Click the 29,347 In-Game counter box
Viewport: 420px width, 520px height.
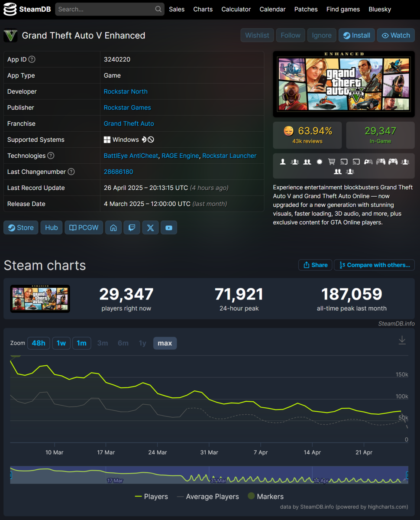(x=380, y=135)
